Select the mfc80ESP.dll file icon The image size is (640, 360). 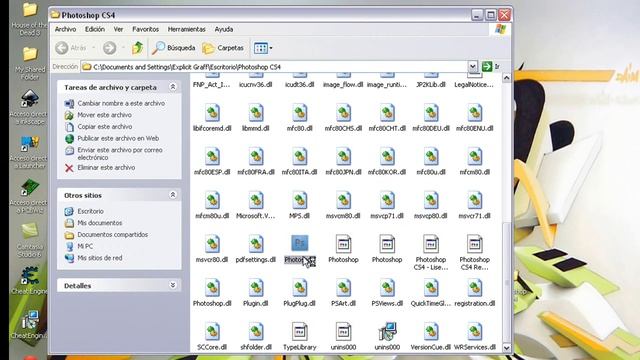tap(212, 156)
